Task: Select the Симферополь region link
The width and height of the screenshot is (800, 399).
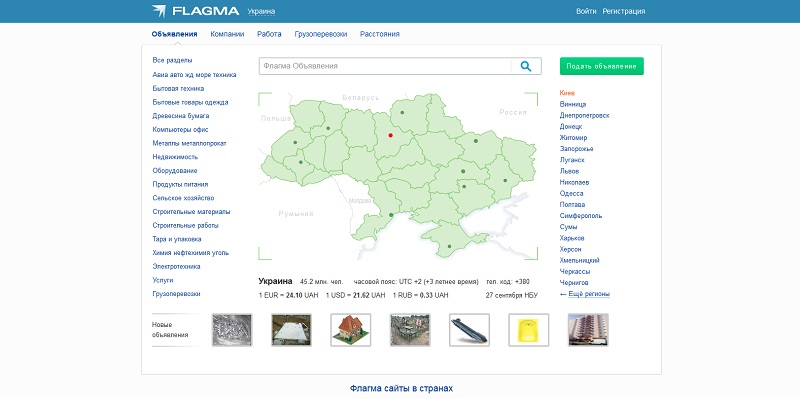Action: click(x=581, y=216)
